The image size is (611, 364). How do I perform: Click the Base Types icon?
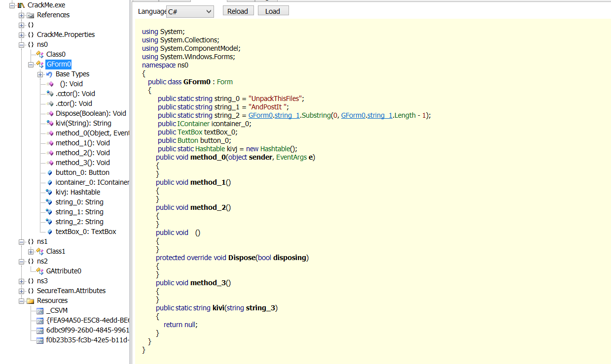point(49,74)
